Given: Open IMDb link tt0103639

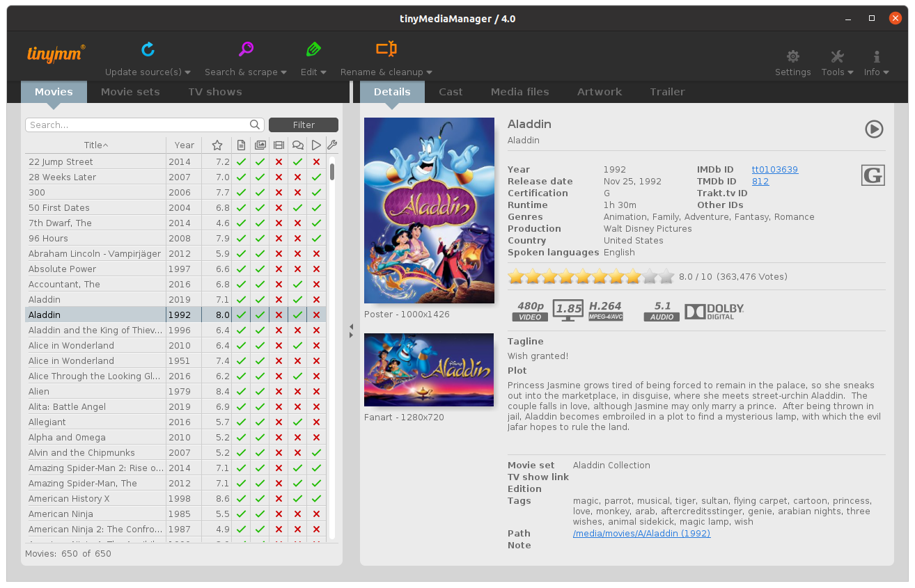Looking at the screenshot, I should click(x=774, y=170).
